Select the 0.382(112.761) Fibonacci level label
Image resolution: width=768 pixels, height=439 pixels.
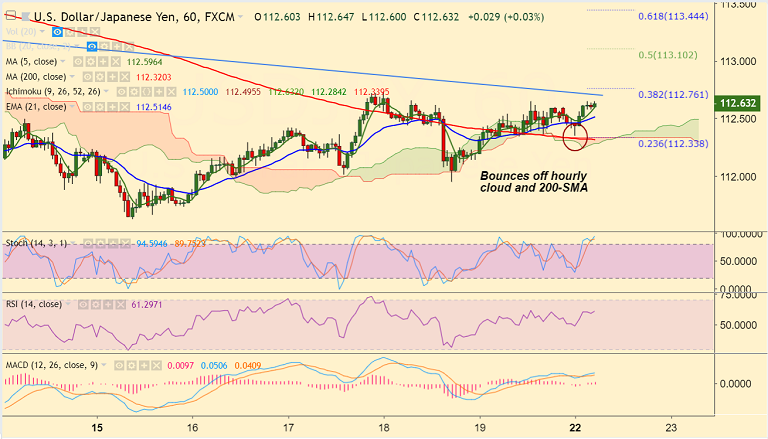pyautogui.click(x=673, y=95)
